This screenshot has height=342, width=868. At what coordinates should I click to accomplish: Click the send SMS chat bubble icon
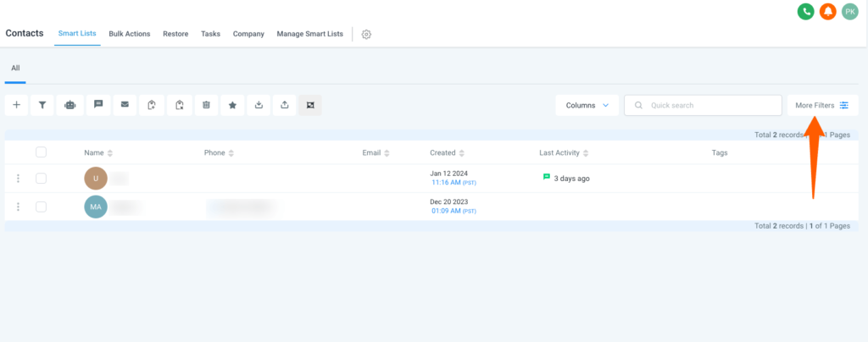[x=98, y=105]
